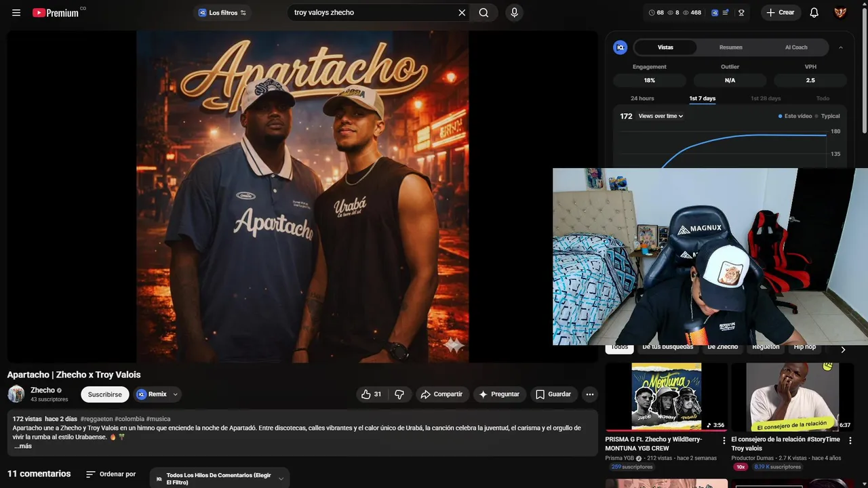Switch to the Resumen tab
The height and width of the screenshot is (488, 868).
(x=730, y=47)
